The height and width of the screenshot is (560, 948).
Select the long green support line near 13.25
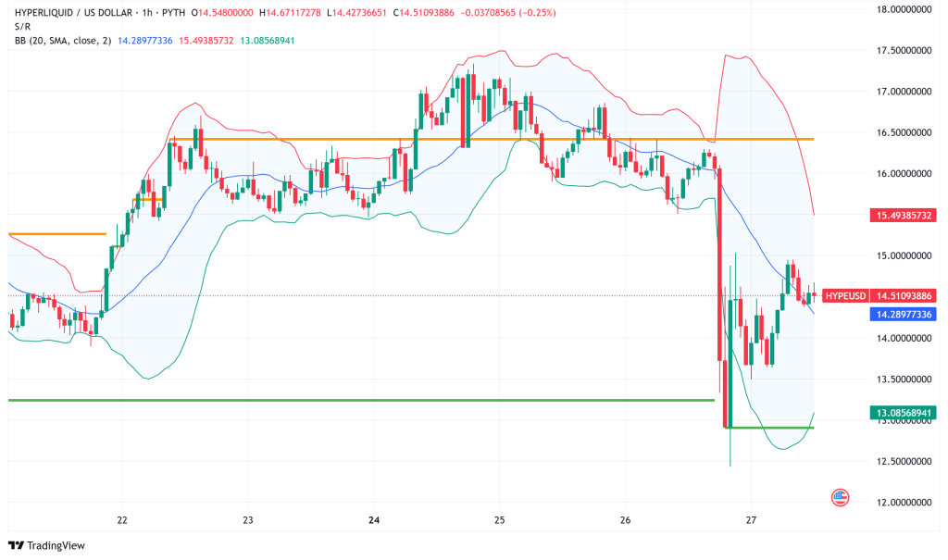tap(361, 401)
